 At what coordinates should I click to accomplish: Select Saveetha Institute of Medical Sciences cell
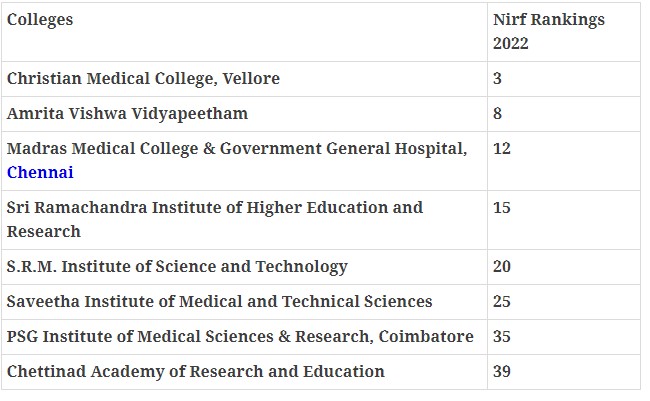coord(219,301)
